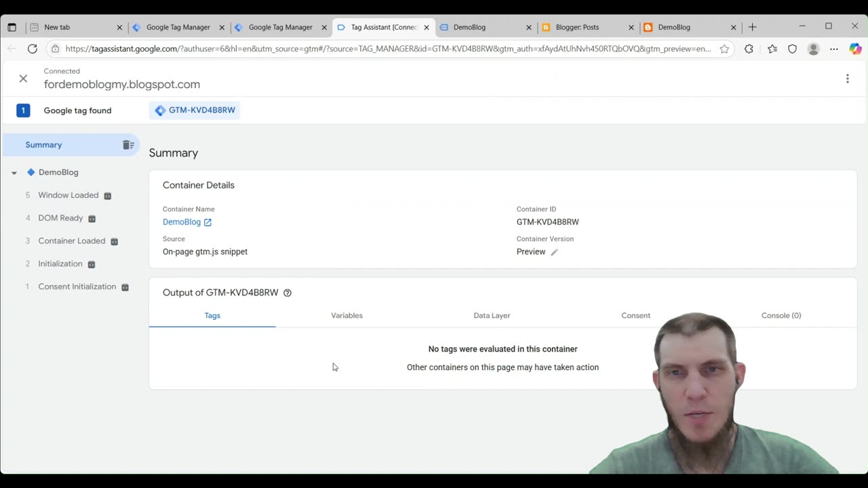Open the browser settings ellipsis menu
868x488 pixels.
click(834, 49)
